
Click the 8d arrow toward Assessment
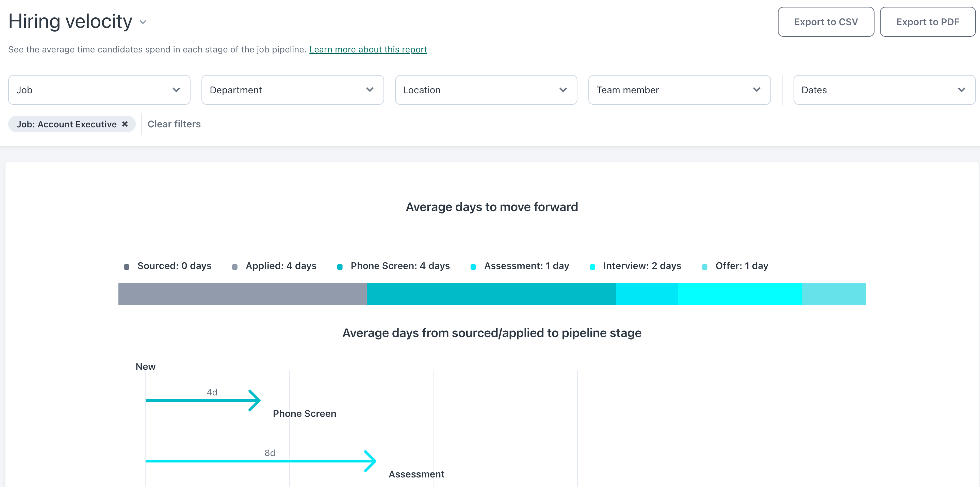tap(261, 461)
